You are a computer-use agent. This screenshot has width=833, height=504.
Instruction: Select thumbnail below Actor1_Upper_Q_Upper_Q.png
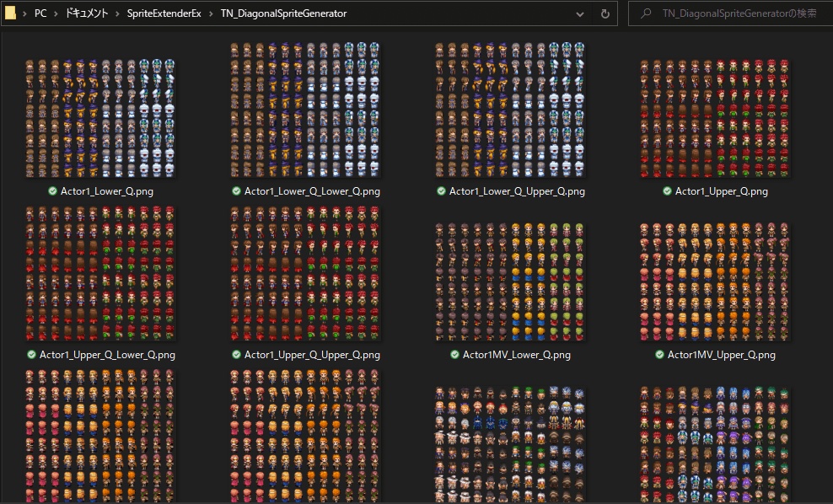point(305,437)
